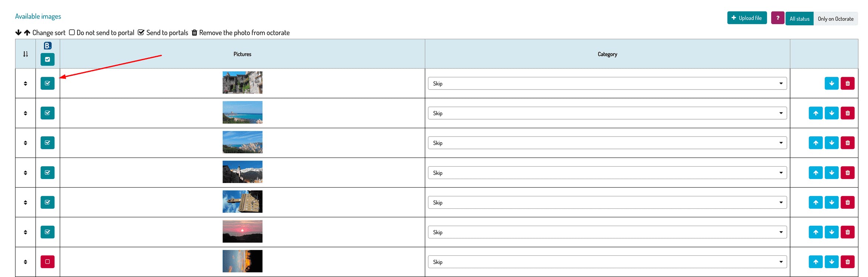This screenshot has height=277, width=868.
Task: Move the tower building photo down
Action: click(831, 202)
